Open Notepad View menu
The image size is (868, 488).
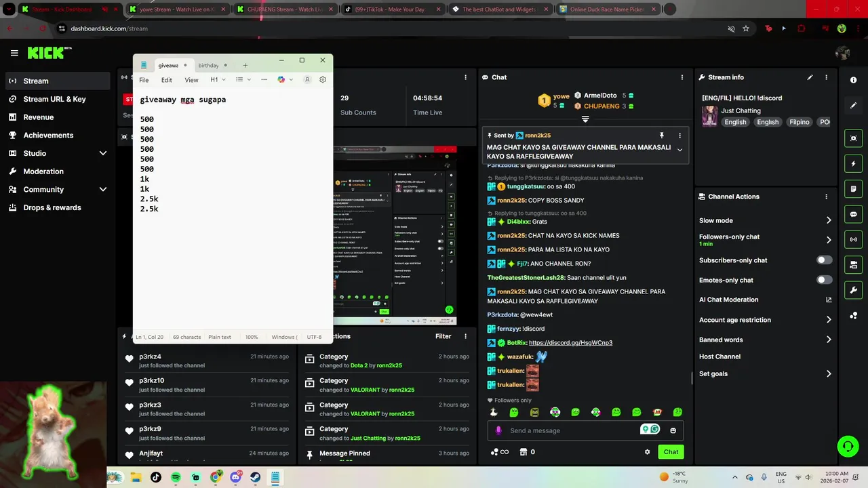pos(191,80)
